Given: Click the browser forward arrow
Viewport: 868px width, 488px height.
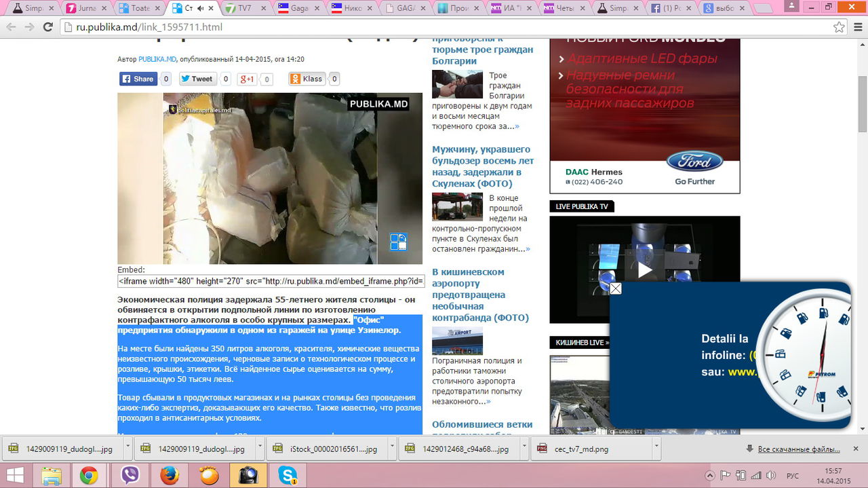Looking at the screenshot, I should pyautogui.click(x=30, y=27).
